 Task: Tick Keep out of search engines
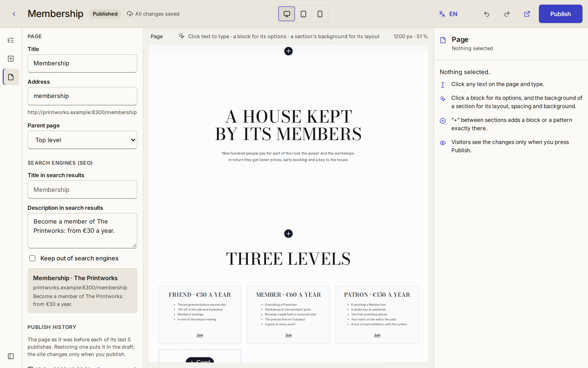[x=32, y=258]
